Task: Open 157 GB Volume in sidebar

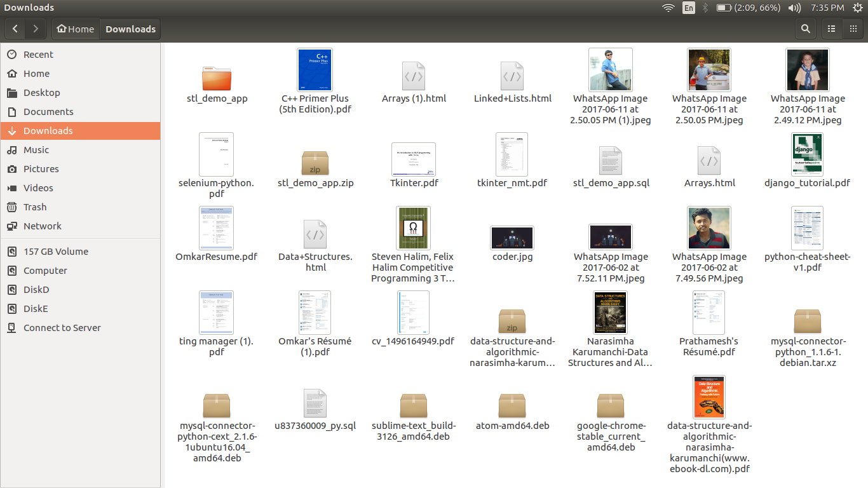Action: [x=80, y=252]
